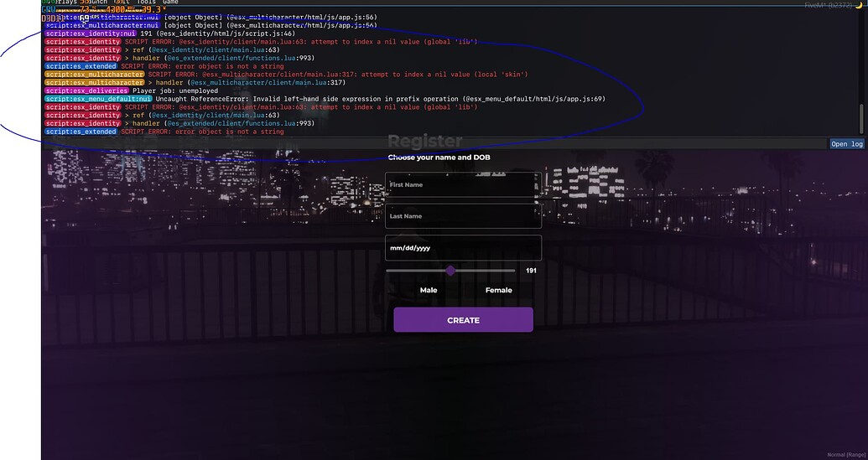Select the Male gender option

tap(429, 290)
